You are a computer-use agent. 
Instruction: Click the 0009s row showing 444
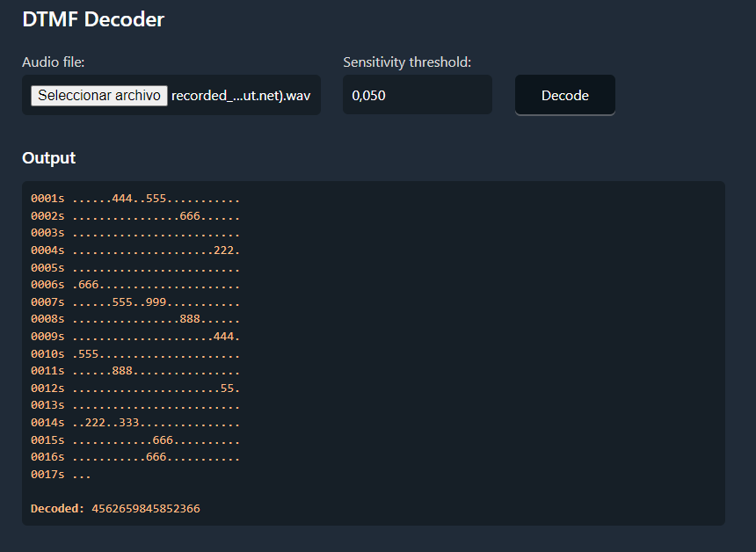click(135, 337)
